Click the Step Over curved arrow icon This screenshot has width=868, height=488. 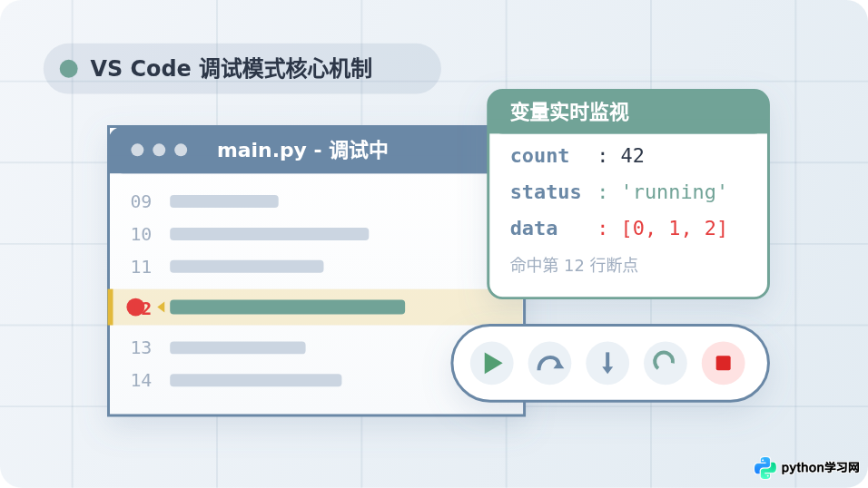[549, 363]
